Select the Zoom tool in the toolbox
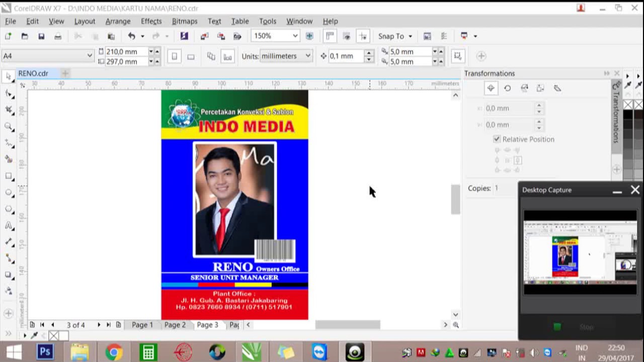Screen dimensions: 644x362 pos(9,127)
